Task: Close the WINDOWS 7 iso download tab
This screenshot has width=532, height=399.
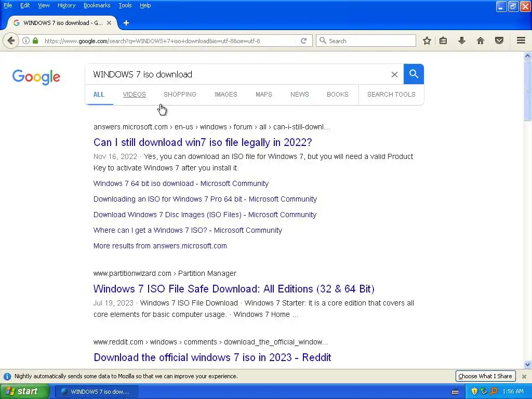Action: pos(109,23)
